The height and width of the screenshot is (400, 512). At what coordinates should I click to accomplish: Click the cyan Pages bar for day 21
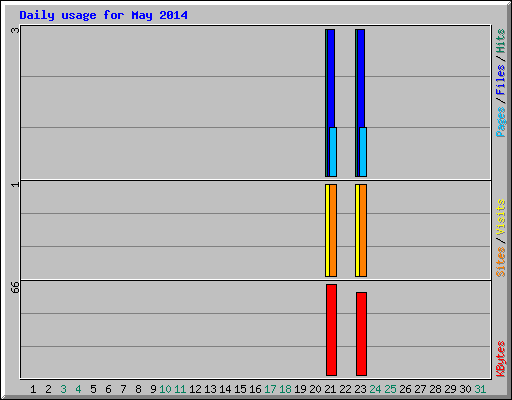click(333, 152)
